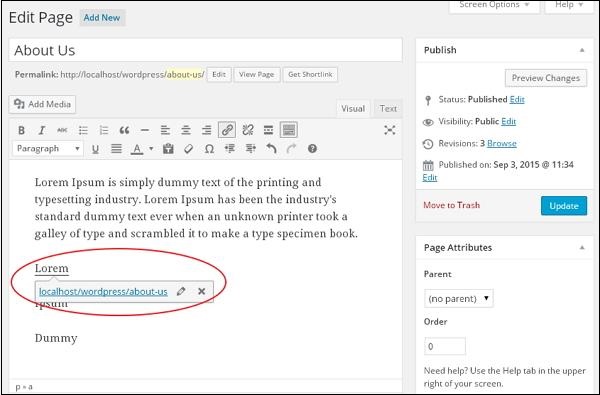Open keyboard shortcuts help icon
This screenshot has height=395, width=600.
click(312, 149)
